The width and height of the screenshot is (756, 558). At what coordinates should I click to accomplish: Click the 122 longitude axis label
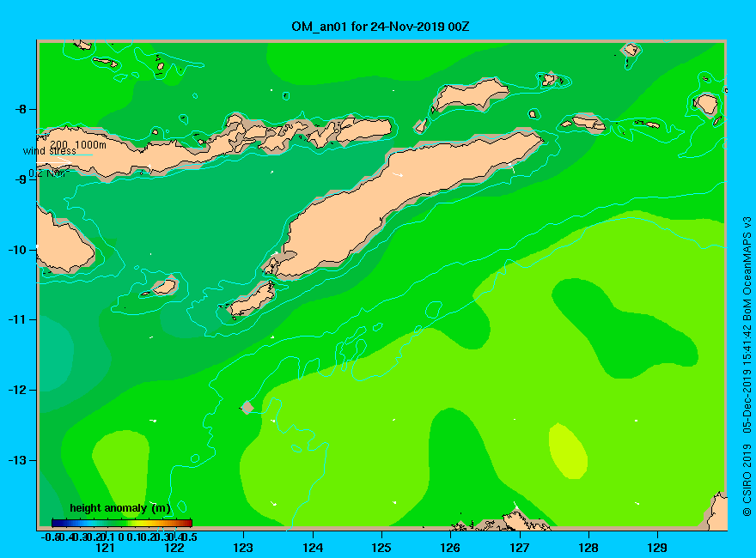(174, 548)
